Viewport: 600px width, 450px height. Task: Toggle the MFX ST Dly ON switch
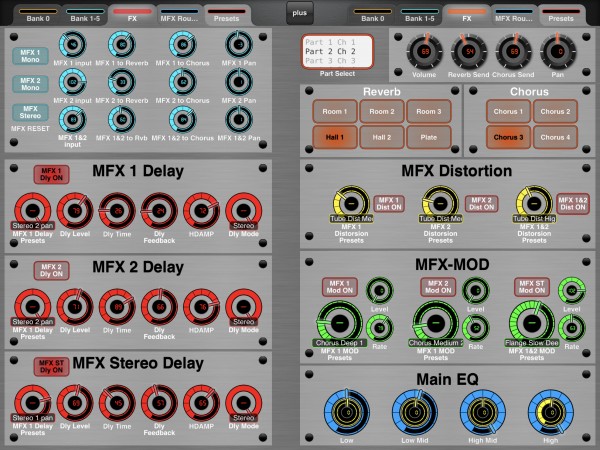point(51,367)
